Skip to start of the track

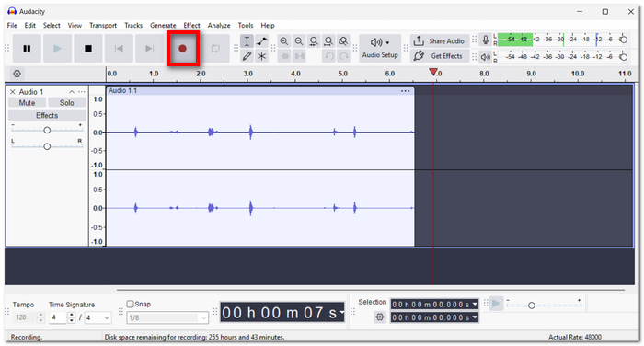pos(119,49)
